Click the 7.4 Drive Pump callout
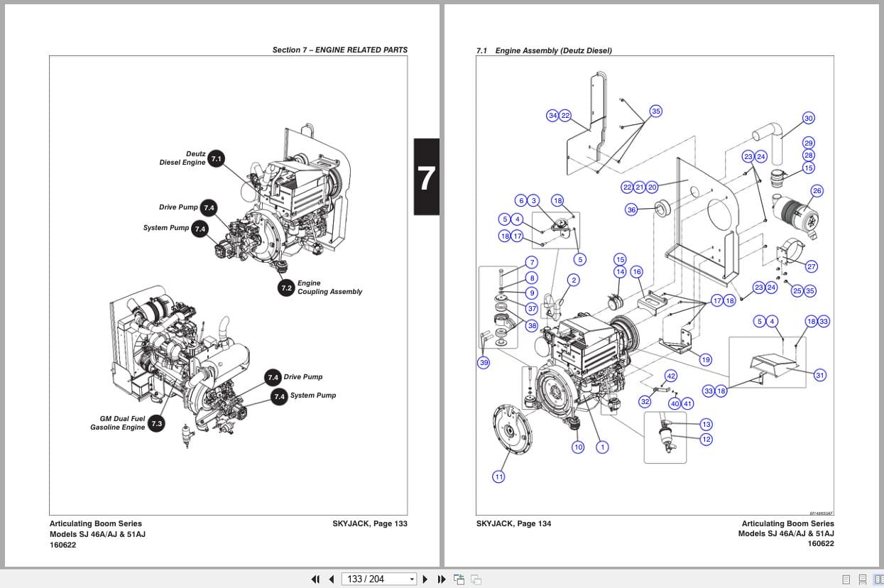 208,207
